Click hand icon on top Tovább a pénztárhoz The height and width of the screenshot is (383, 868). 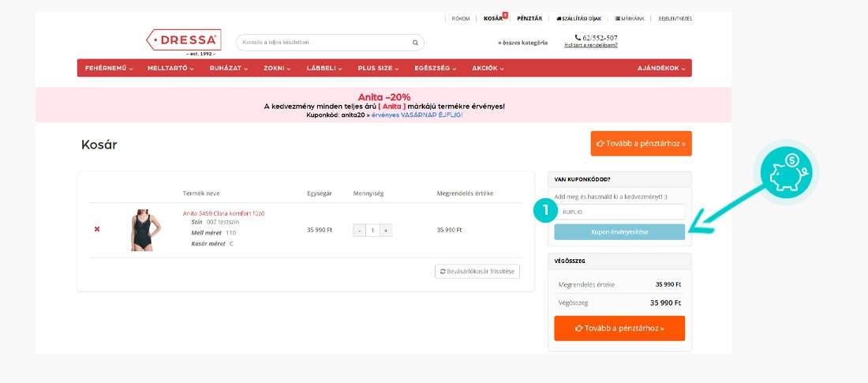coord(600,144)
